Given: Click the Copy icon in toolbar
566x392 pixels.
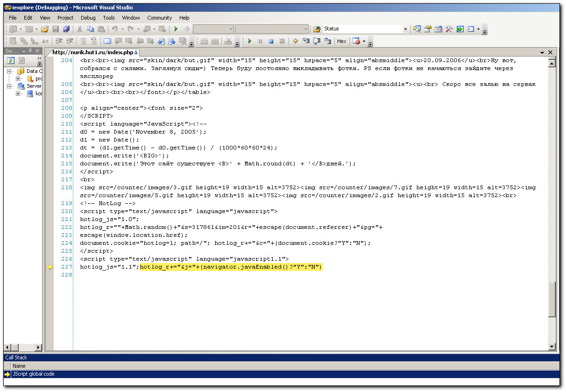Looking at the screenshot, I should pyautogui.click(x=91, y=29).
